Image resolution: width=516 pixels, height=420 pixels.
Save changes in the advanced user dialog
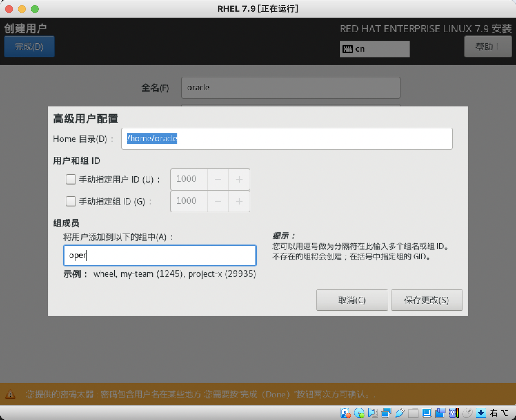point(427,300)
